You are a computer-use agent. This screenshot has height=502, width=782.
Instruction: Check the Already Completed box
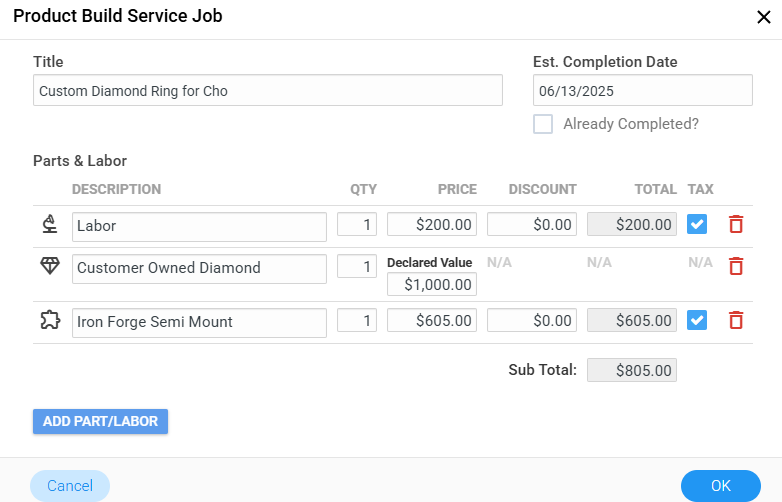543,124
